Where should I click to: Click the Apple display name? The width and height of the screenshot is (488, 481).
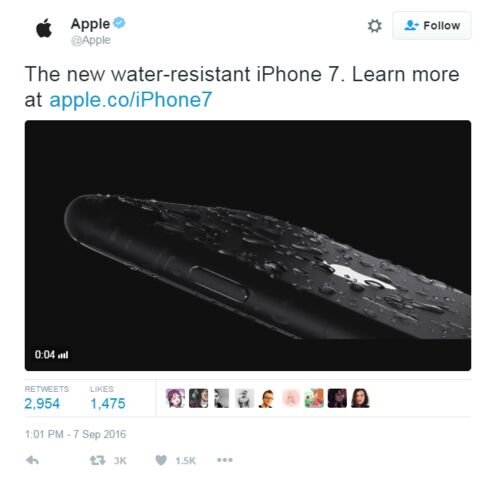[x=90, y=24]
